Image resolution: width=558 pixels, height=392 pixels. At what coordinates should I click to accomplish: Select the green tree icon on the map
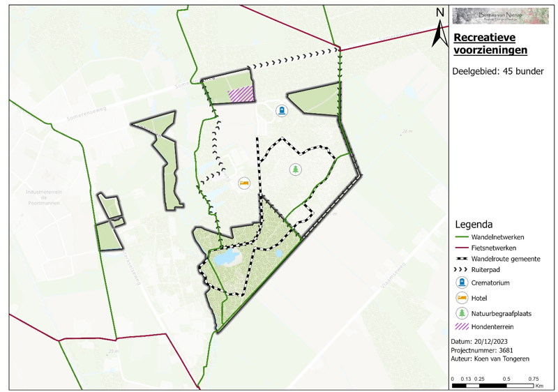point(296,169)
